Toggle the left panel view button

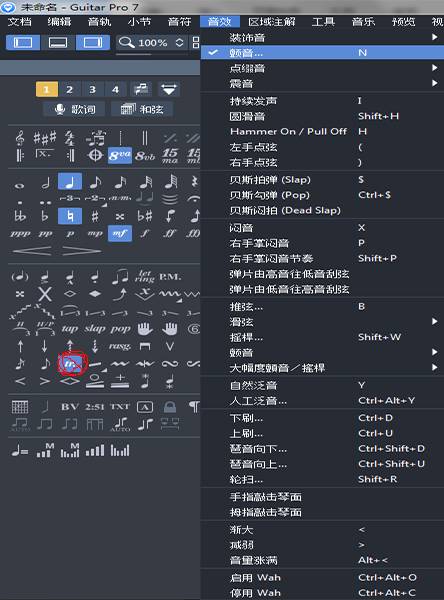23,42
